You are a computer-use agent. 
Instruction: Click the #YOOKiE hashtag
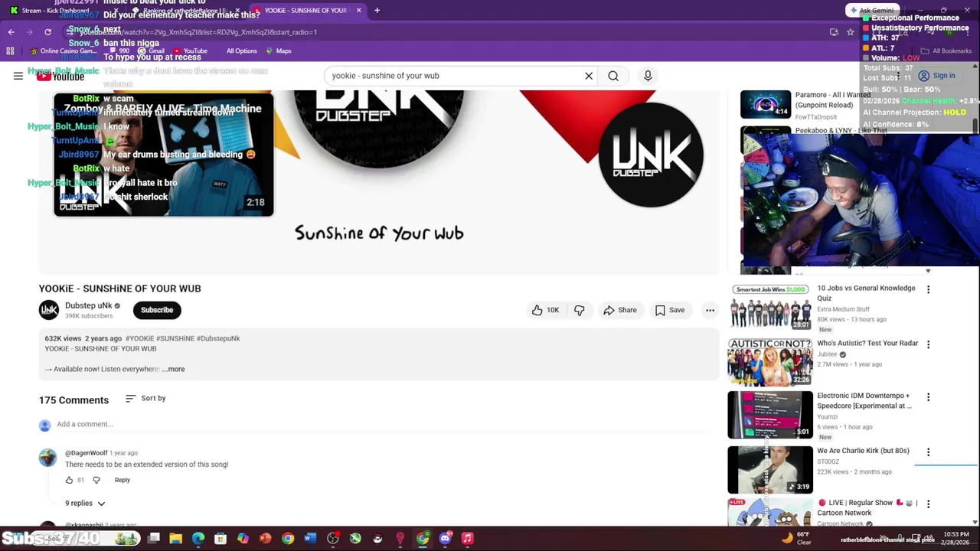(139, 338)
